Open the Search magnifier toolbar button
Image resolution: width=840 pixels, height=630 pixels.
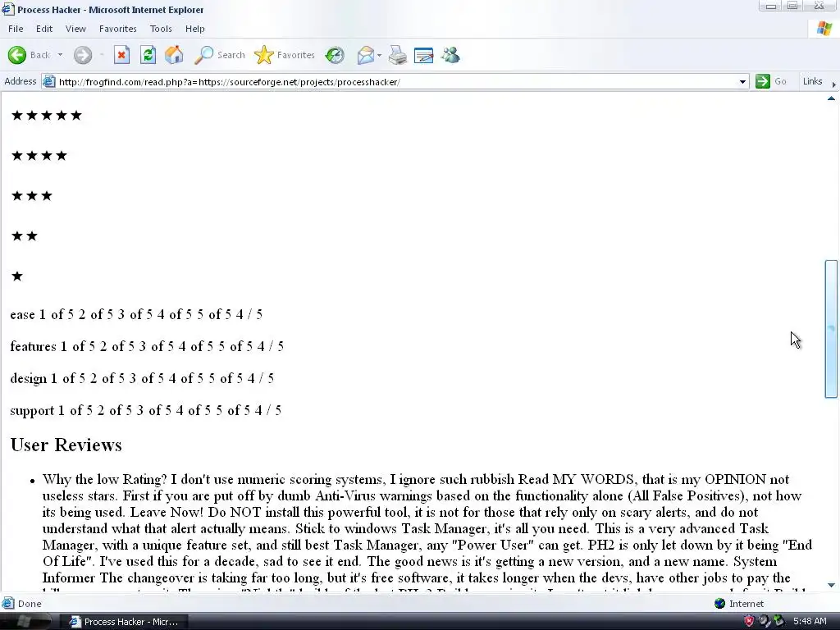tap(219, 55)
